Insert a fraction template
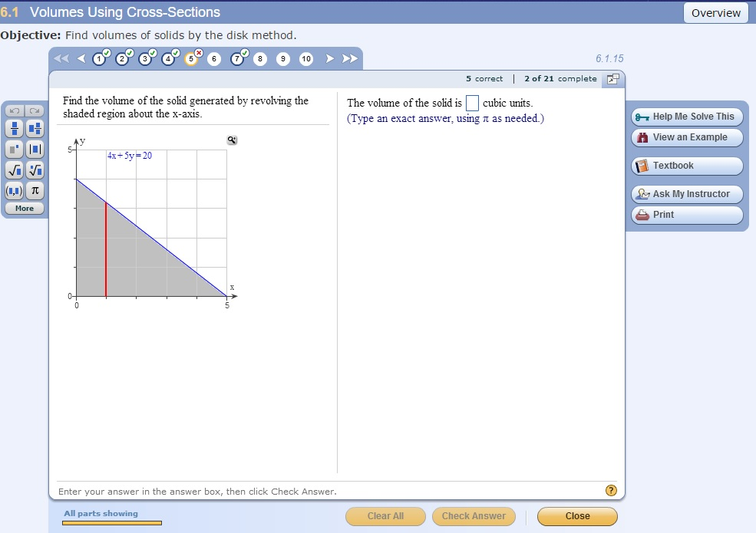Viewport: 756px width, 533px height. pos(14,129)
